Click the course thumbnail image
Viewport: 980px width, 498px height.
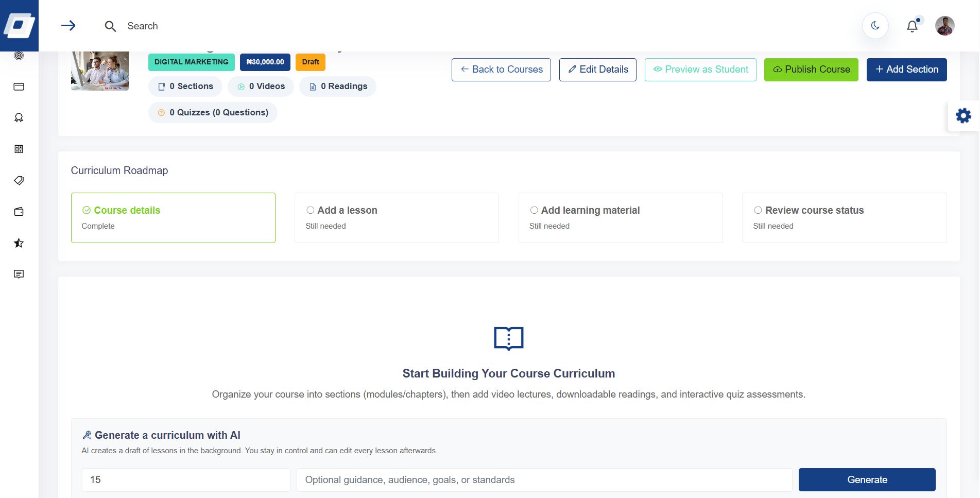coord(100,71)
